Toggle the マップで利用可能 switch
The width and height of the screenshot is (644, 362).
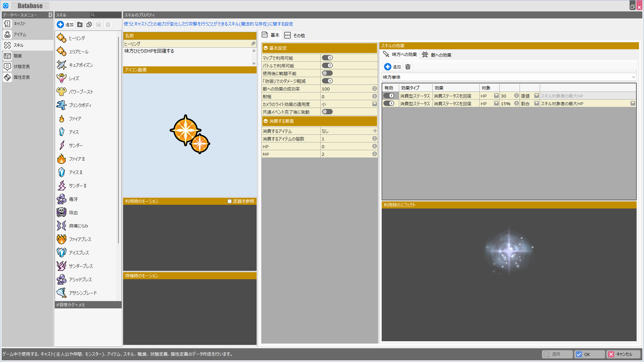(x=327, y=58)
